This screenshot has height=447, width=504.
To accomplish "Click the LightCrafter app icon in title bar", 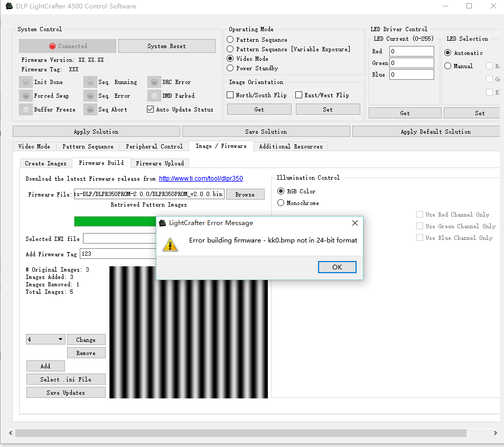I will point(10,6).
